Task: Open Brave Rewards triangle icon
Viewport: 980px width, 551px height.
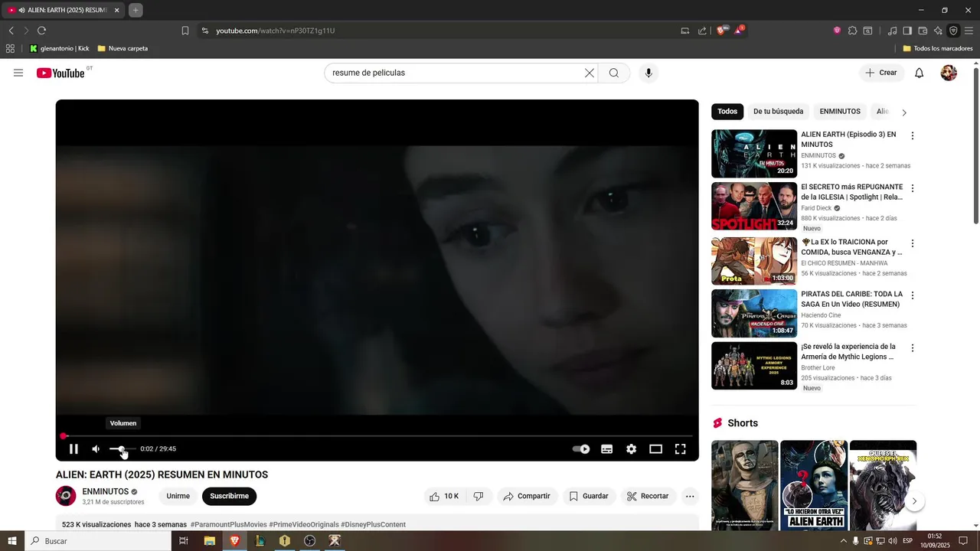Action: pyautogui.click(x=739, y=31)
